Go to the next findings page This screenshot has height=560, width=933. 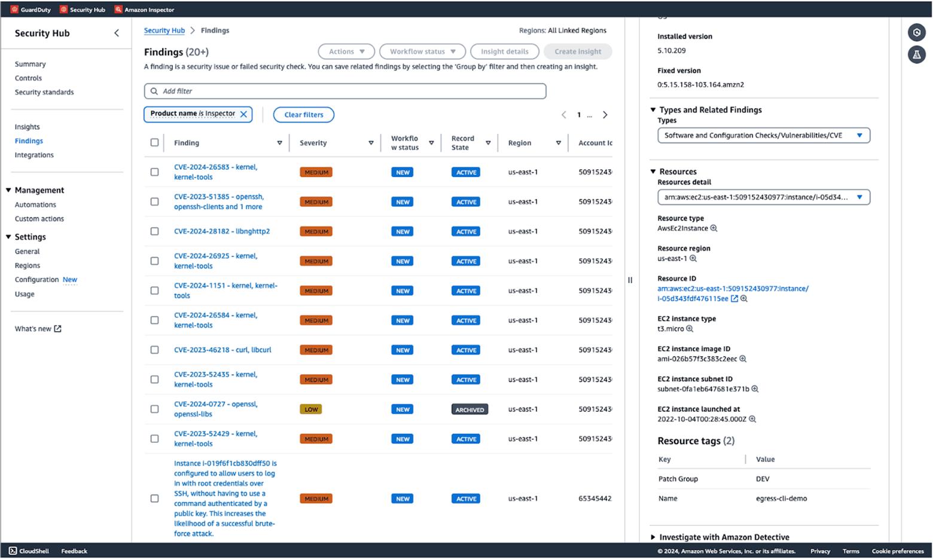[x=605, y=115]
